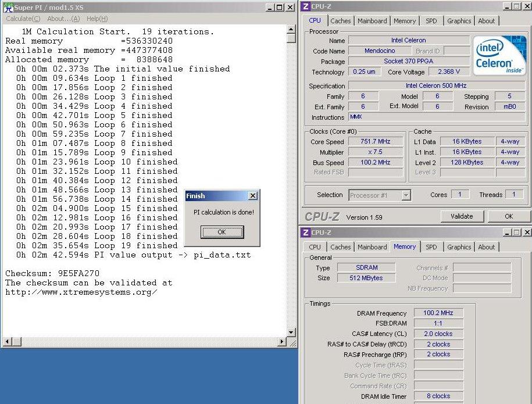
Task: Open Graphics tab in lower CPU-Z window
Action: point(459,247)
